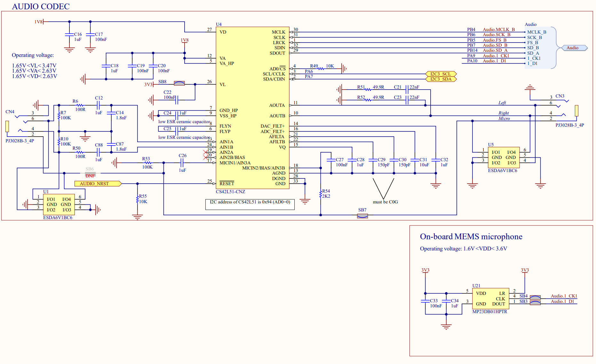The width and height of the screenshot is (596, 364).
Task: Click the I2C address note of CS42L51
Action: pos(249,202)
